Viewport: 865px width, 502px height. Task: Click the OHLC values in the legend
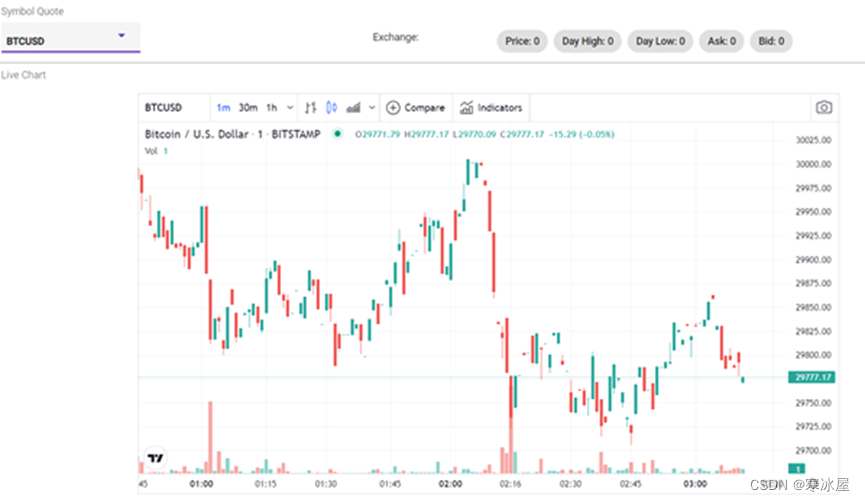(x=484, y=134)
